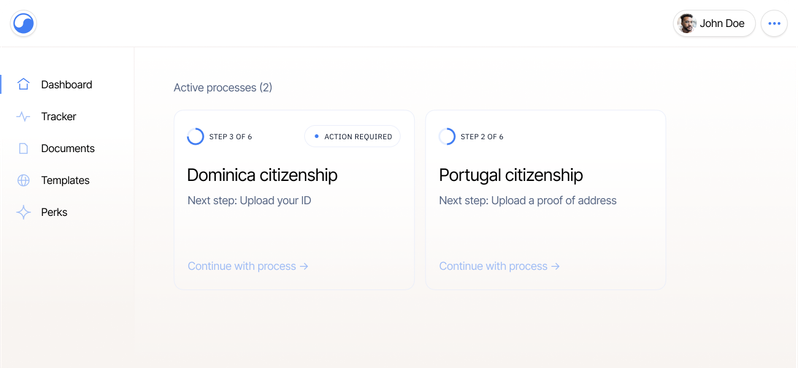798x368 pixels.
Task: Click the Templates globe icon
Action: point(23,181)
